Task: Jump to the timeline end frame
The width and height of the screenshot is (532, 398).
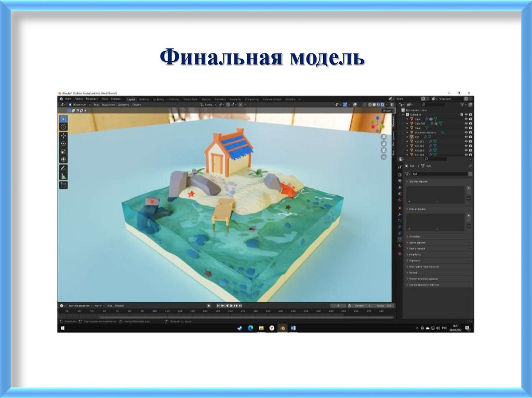Action: point(240,306)
